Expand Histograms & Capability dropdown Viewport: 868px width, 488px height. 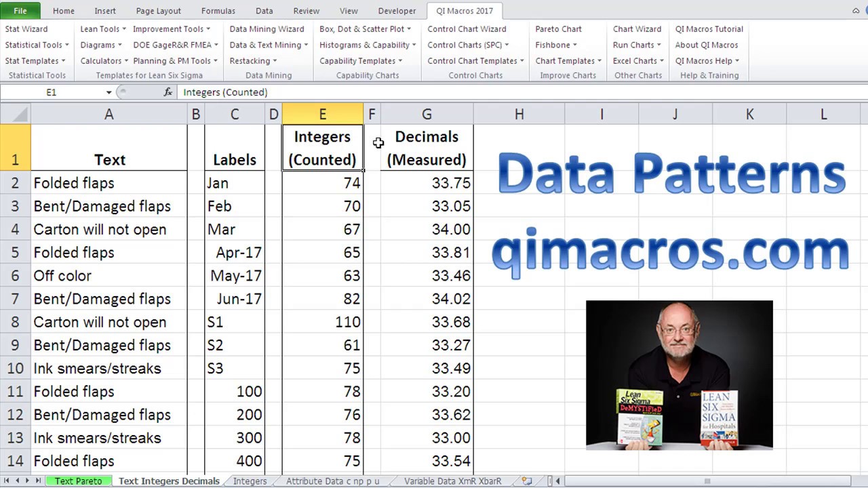[x=368, y=45]
